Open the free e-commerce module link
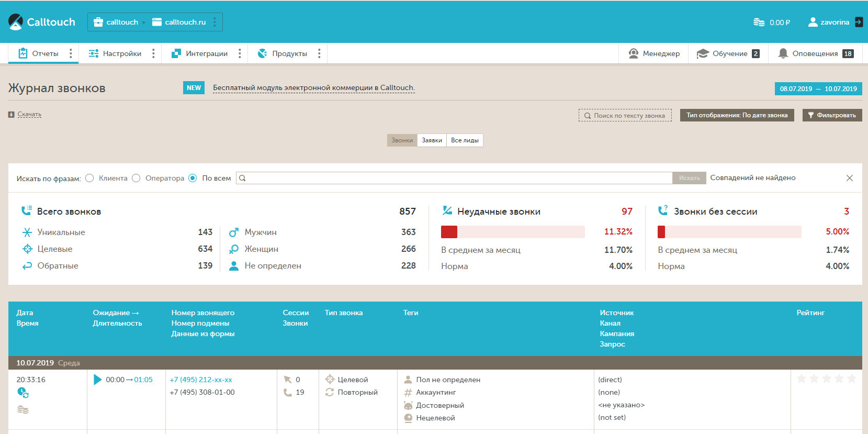Screen dimensions: 868x434 point(313,88)
